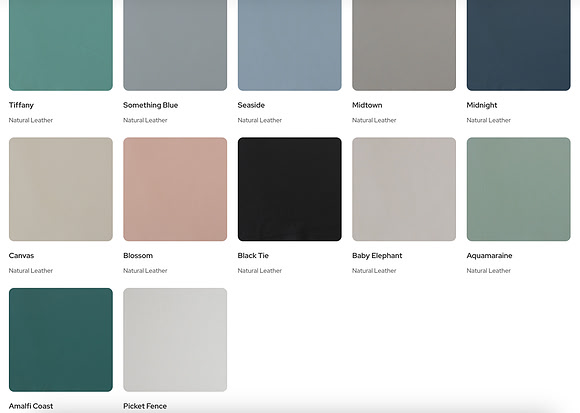Open the Tiffany product title
The width and height of the screenshot is (580, 413).
click(x=21, y=105)
